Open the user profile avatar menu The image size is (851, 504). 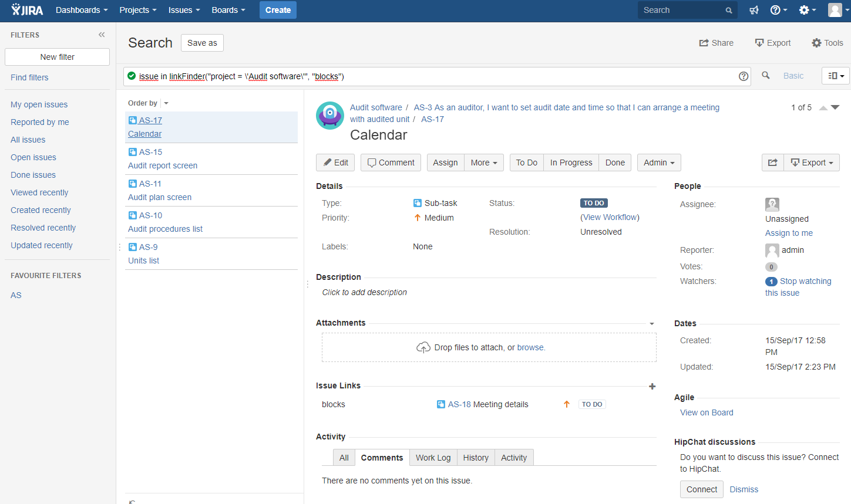click(838, 10)
